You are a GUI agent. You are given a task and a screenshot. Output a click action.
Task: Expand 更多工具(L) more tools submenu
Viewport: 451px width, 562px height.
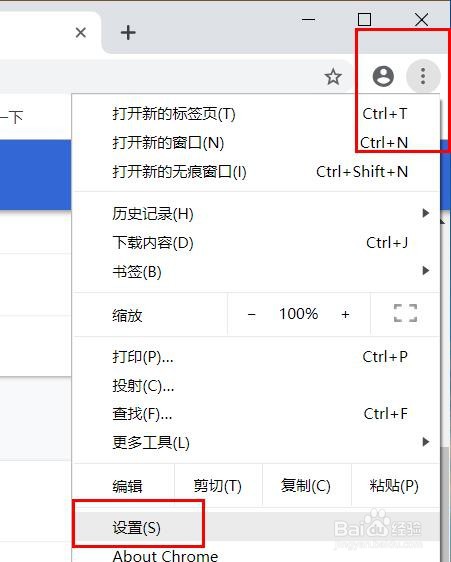256,442
